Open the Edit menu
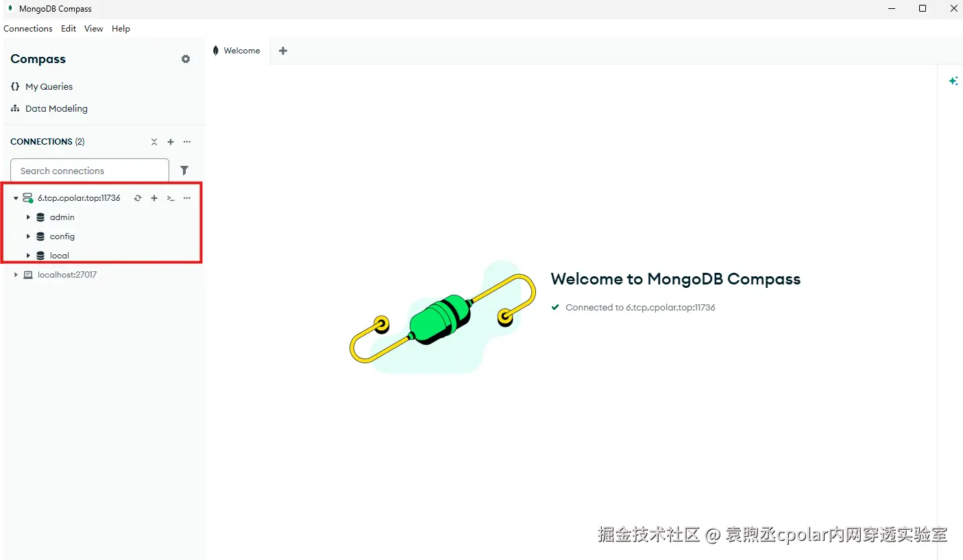Screen dimensions: 963x560 (x=69, y=29)
